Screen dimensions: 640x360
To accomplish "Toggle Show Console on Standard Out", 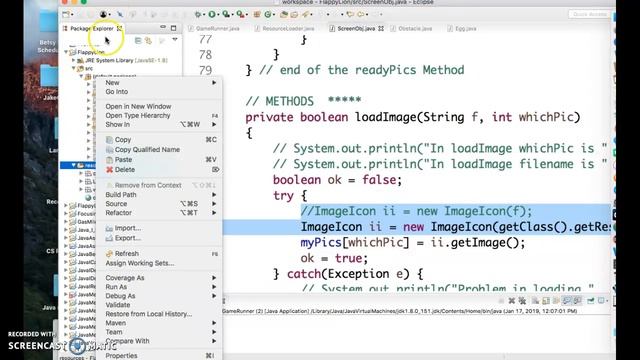I will (567, 301).
